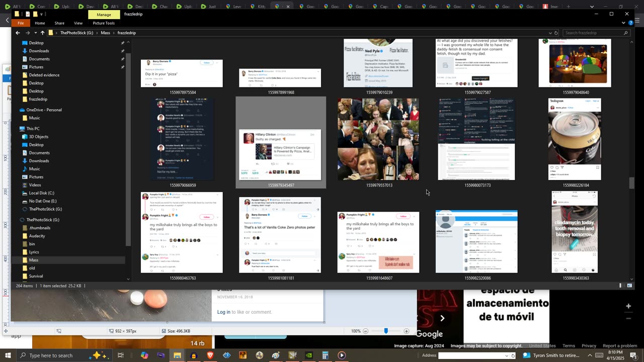Open 'Tyron Smith to retire' news item

coord(552,355)
